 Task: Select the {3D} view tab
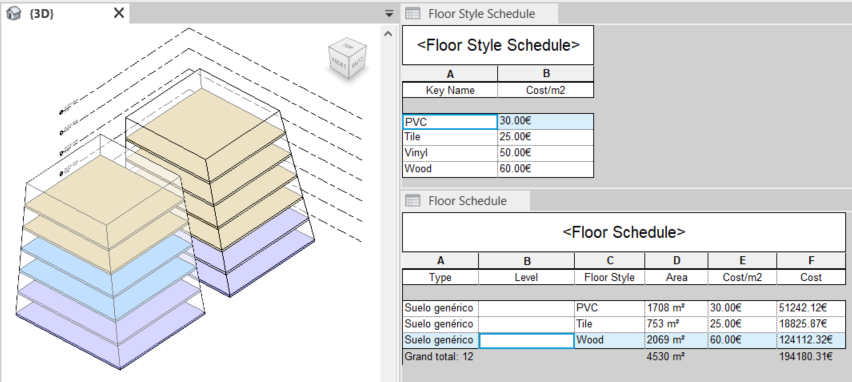pos(65,14)
